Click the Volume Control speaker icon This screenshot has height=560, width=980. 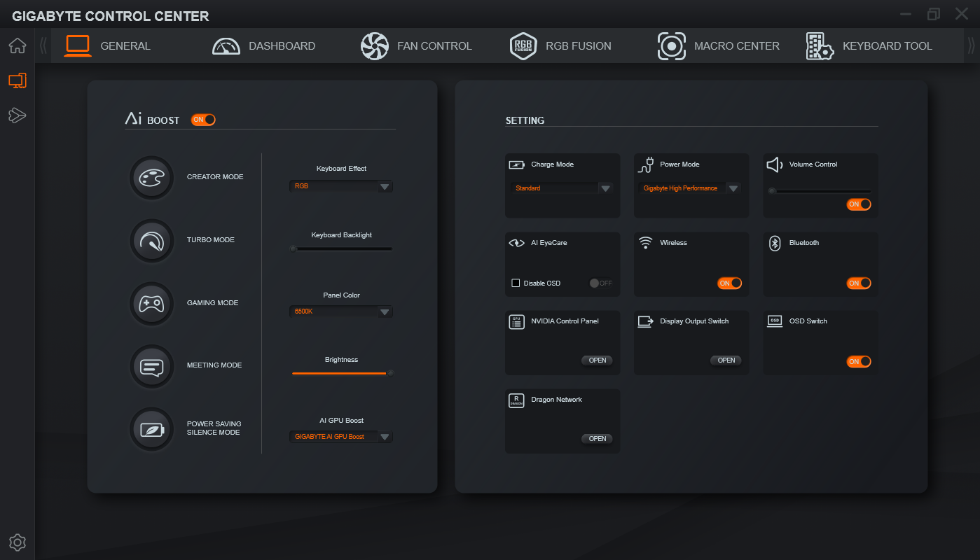tap(775, 165)
